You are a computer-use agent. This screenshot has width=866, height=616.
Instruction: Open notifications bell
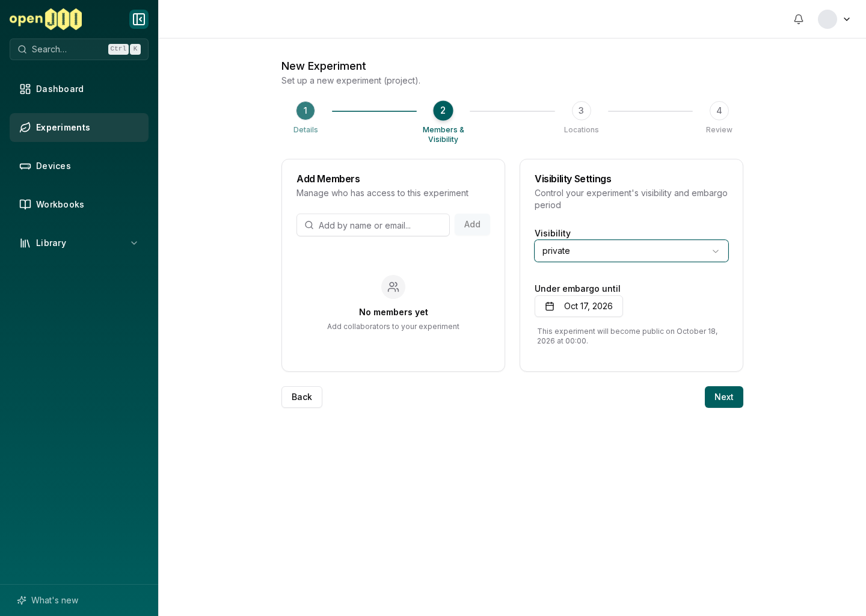[799, 19]
